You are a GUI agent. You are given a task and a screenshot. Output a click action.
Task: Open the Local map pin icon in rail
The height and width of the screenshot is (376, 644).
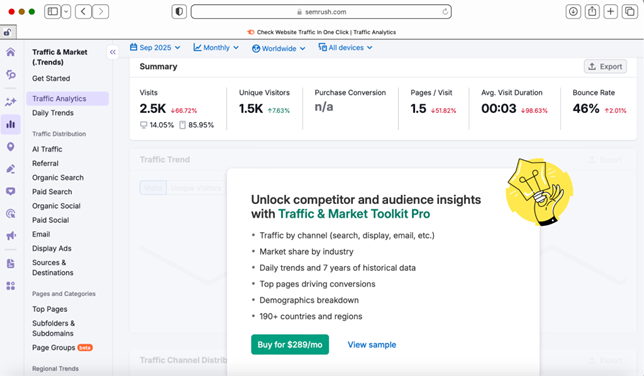coord(11,147)
